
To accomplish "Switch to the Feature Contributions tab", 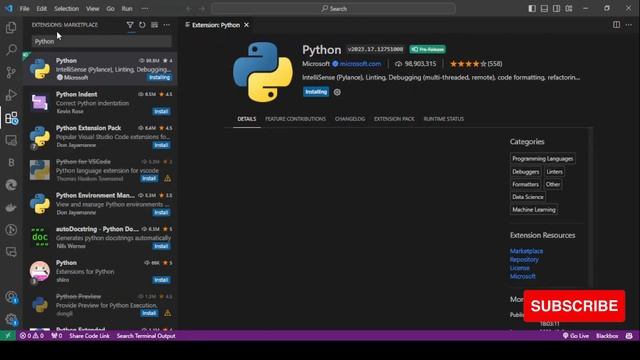I will [296, 119].
